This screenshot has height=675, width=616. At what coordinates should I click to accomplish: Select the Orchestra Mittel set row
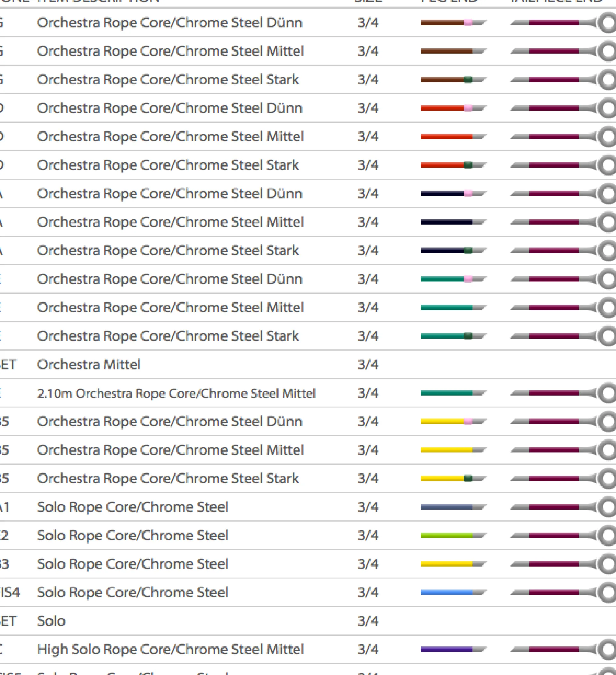coord(89,365)
